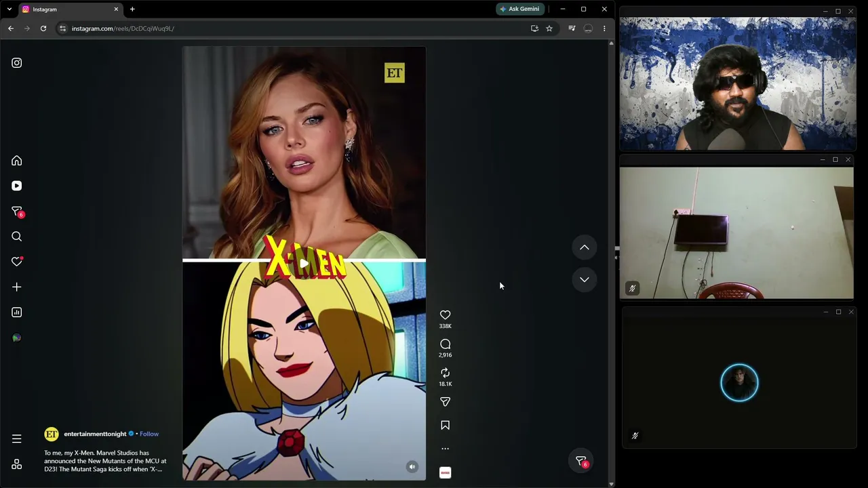This screenshot has width=868, height=488.
Task: Open 'Also from Meta' apps icon
Action: [x=17, y=464]
